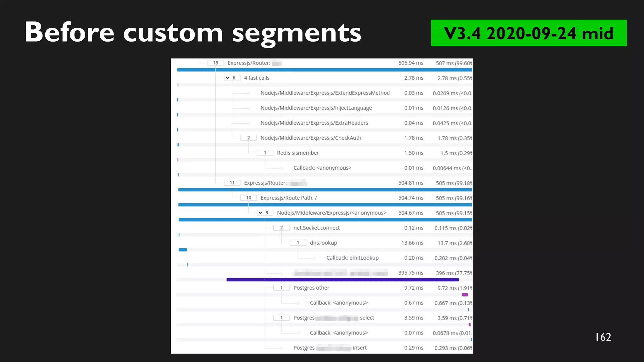Click the 1 count box beside dns.lookup
This screenshot has height=362, width=644.
[298, 243]
